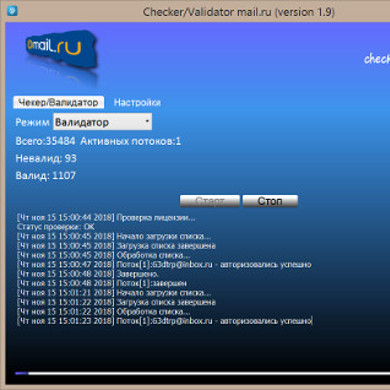390x390 pixels.
Task: Click the 'Невалид: 93' counter
Action: pos(46,158)
